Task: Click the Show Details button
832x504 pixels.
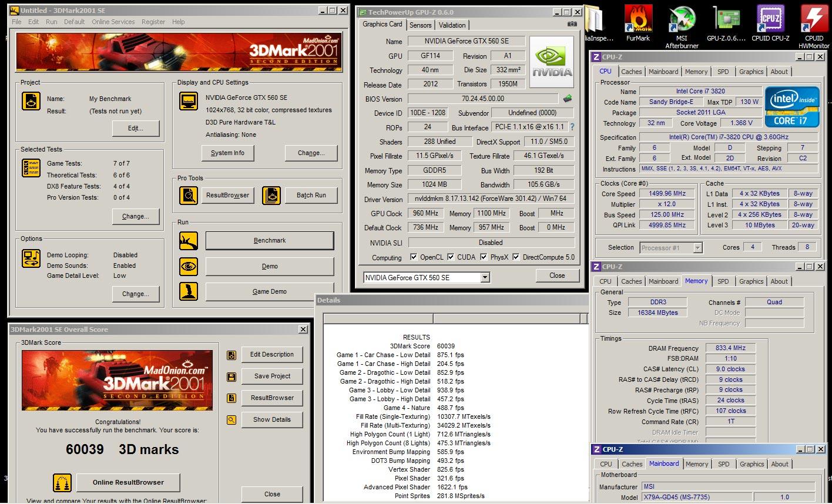Action: 272,419
